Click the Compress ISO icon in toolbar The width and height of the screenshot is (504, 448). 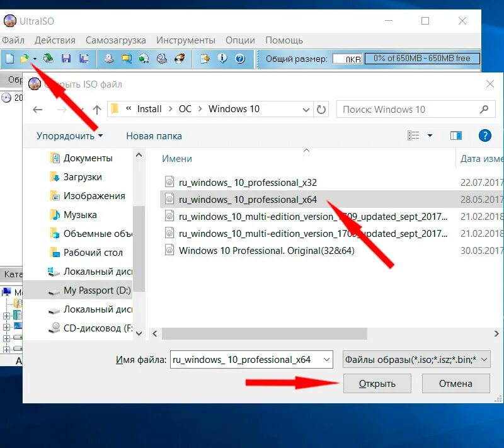pyautogui.click(x=127, y=59)
